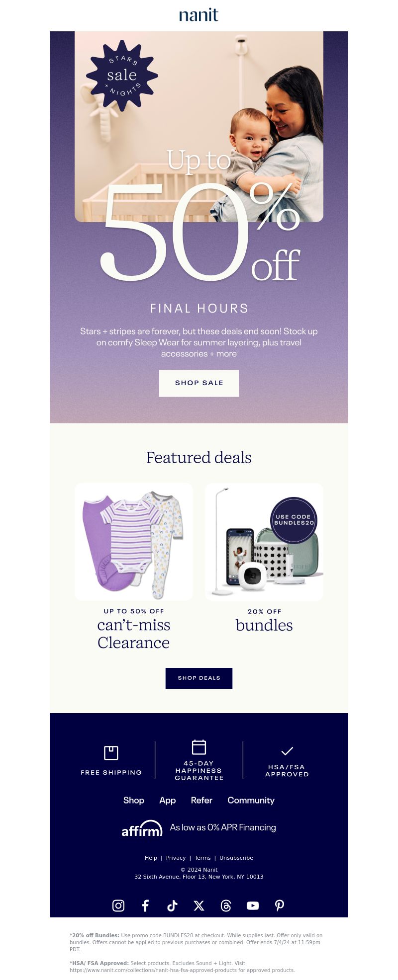Open the Pinterest icon in footer
Screen dimensions: 398x980
click(x=280, y=905)
